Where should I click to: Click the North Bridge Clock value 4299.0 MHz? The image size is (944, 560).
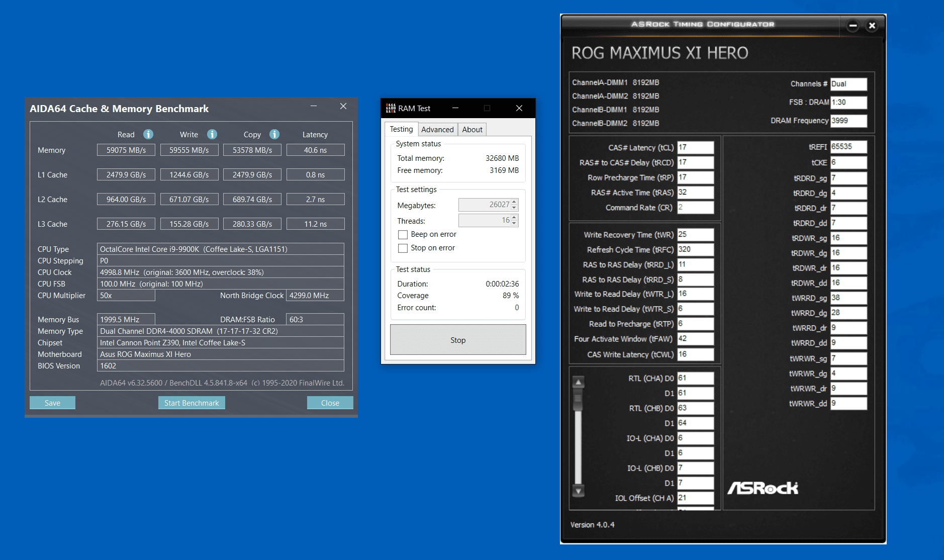pos(315,295)
